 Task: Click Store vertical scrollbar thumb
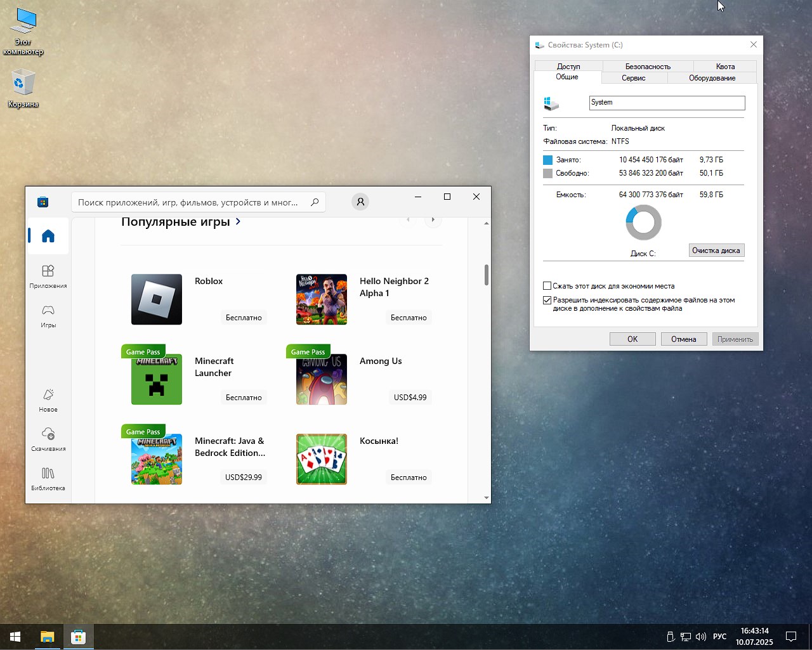coord(487,275)
